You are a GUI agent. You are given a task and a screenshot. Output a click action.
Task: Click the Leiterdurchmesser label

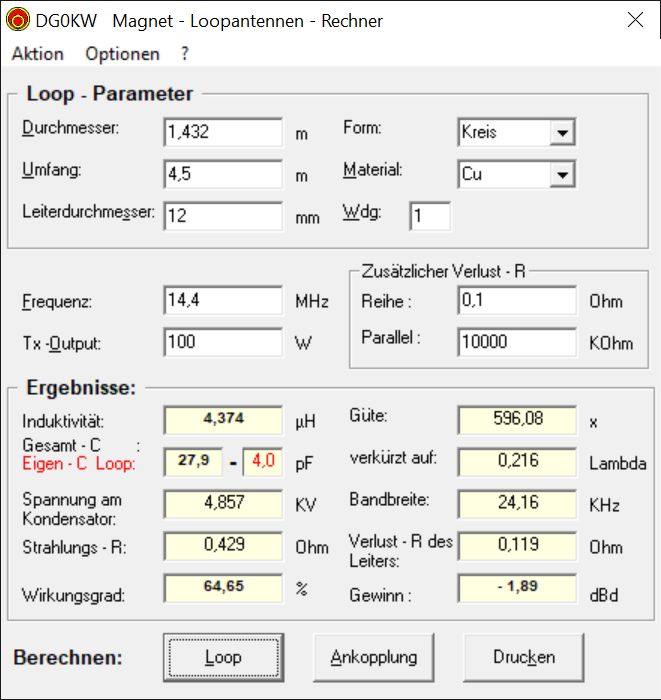[88, 212]
